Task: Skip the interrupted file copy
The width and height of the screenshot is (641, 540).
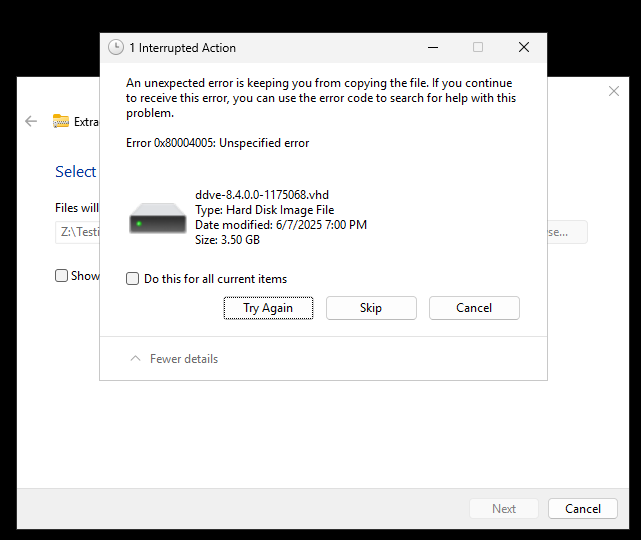Action: 371,308
